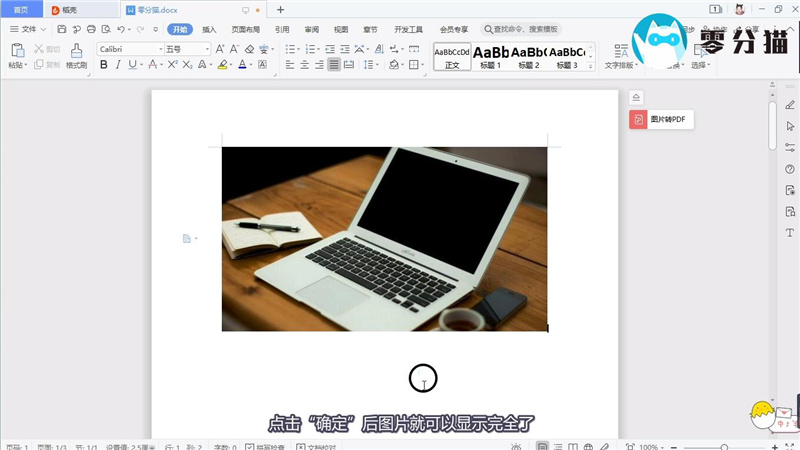Image resolution: width=800 pixels, height=450 pixels.
Task: Apply the 标题 1 heading style
Action: tap(491, 56)
